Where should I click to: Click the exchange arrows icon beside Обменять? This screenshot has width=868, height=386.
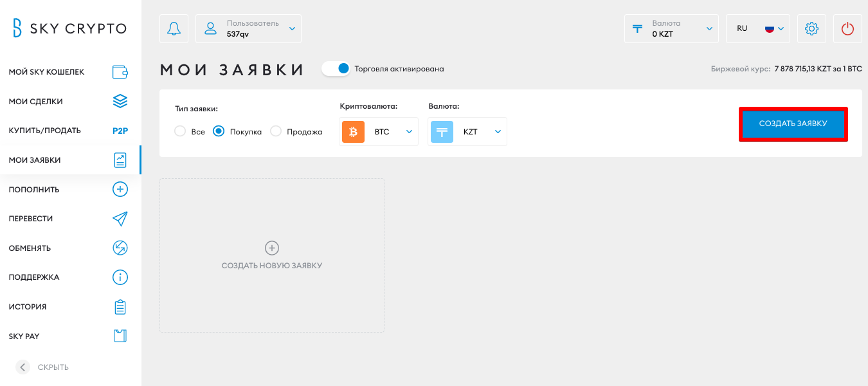point(120,248)
